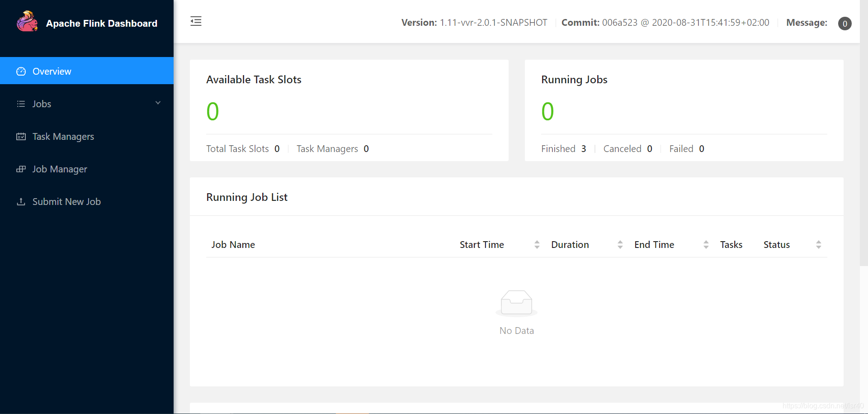Click the Message label
Image resolution: width=868 pixels, height=414 pixels.
[807, 23]
